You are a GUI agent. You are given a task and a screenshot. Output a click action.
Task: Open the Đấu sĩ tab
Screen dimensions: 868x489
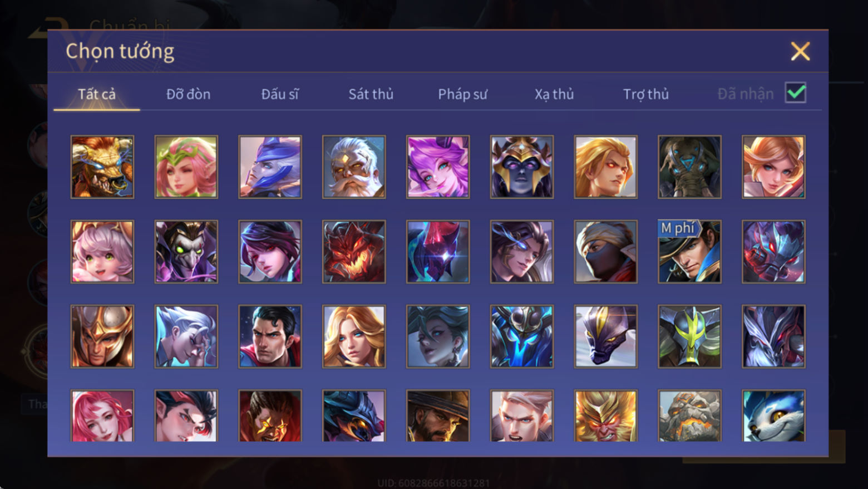pyautogui.click(x=280, y=94)
